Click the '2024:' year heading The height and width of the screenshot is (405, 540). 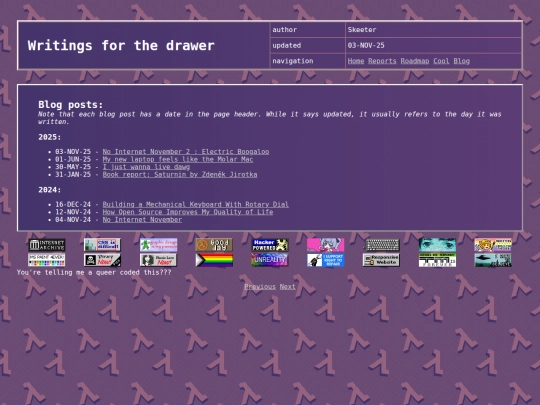pyautogui.click(x=50, y=190)
